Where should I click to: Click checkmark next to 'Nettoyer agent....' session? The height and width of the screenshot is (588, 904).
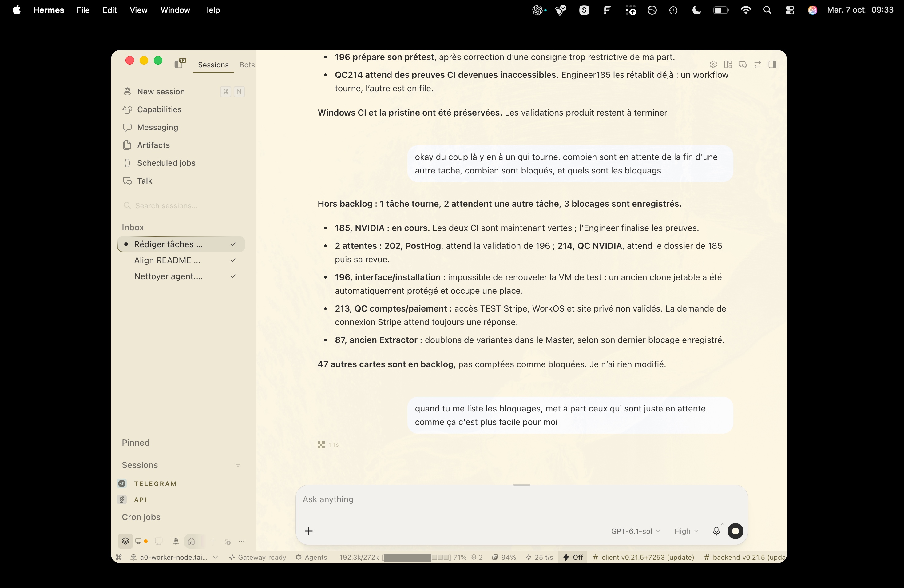(x=233, y=276)
